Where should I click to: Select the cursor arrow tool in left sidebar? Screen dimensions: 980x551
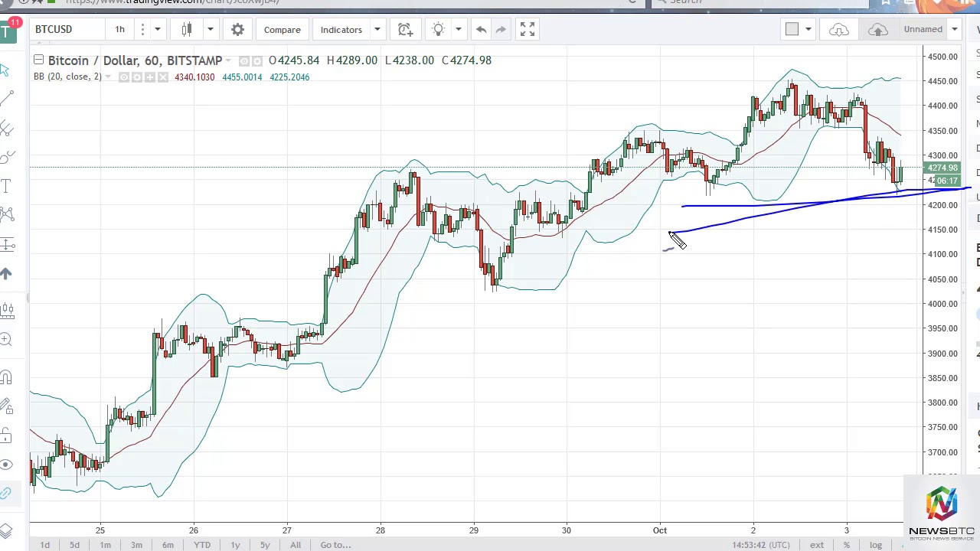[x=5, y=70]
